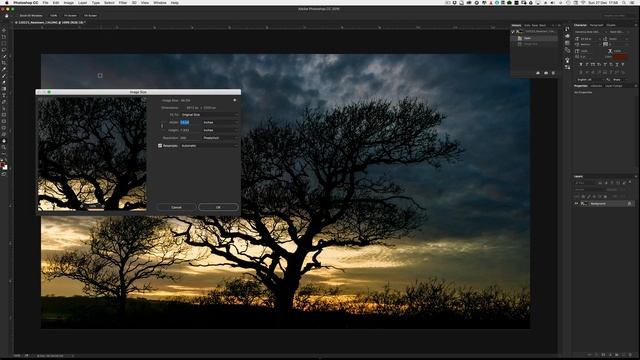Image resolution: width=640 pixels, height=360 pixels.
Task: Open the Character panel flyout menu
Action: tap(636, 25)
